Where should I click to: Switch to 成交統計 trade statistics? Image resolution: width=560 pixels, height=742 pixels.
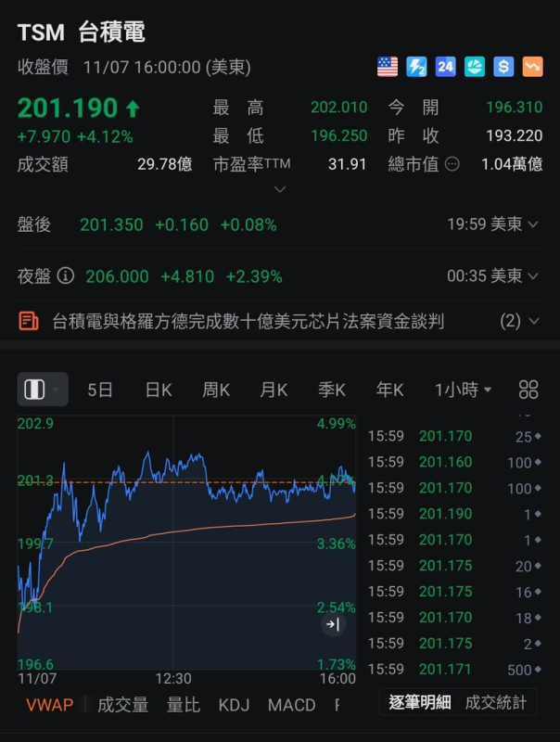pos(496,703)
